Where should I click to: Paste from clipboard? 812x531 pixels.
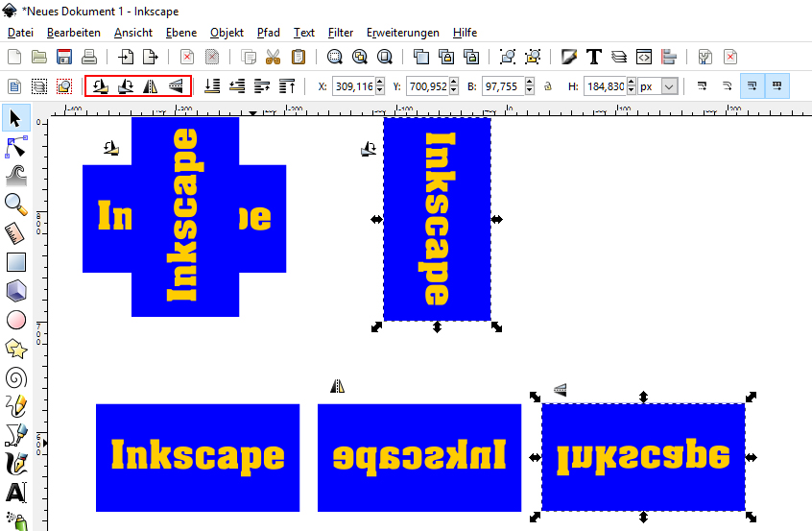[299, 57]
